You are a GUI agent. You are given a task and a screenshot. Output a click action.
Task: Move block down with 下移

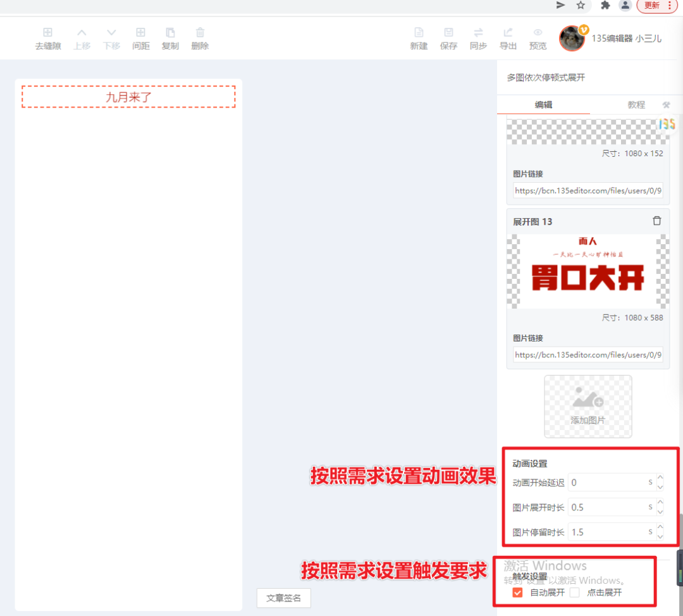(111, 39)
